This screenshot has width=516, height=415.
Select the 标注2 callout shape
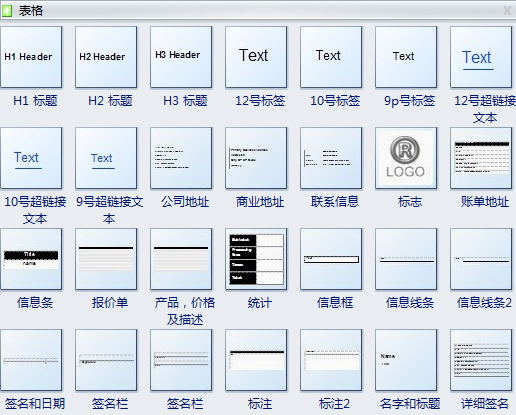(x=331, y=360)
